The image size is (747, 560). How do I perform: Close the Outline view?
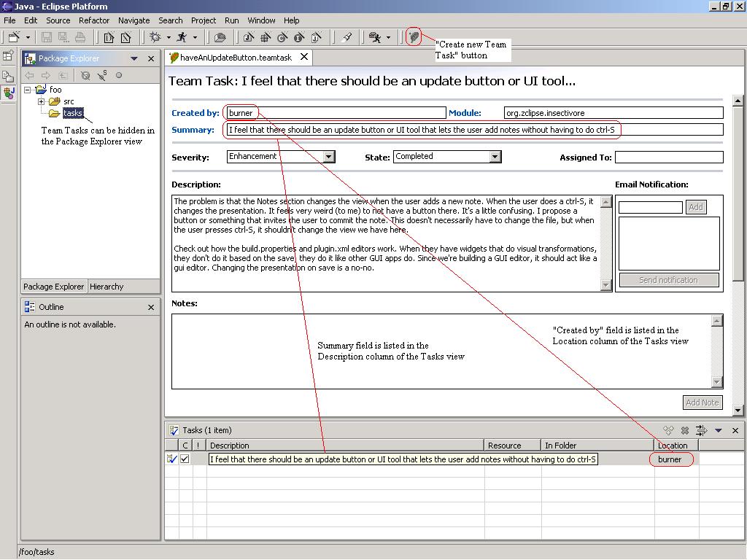[151, 307]
